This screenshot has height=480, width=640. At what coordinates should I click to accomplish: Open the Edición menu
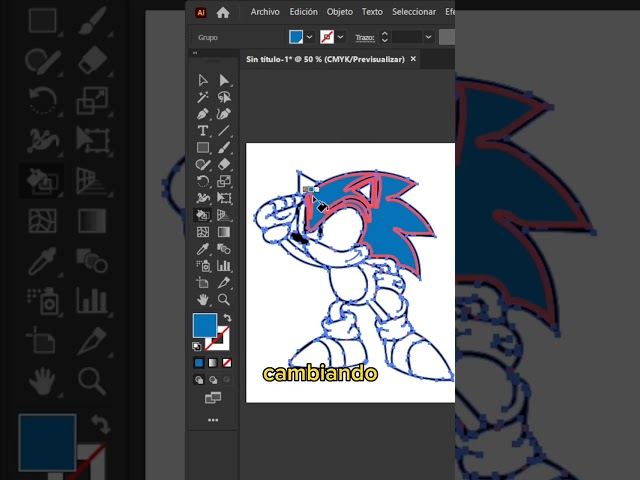click(303, 12)
